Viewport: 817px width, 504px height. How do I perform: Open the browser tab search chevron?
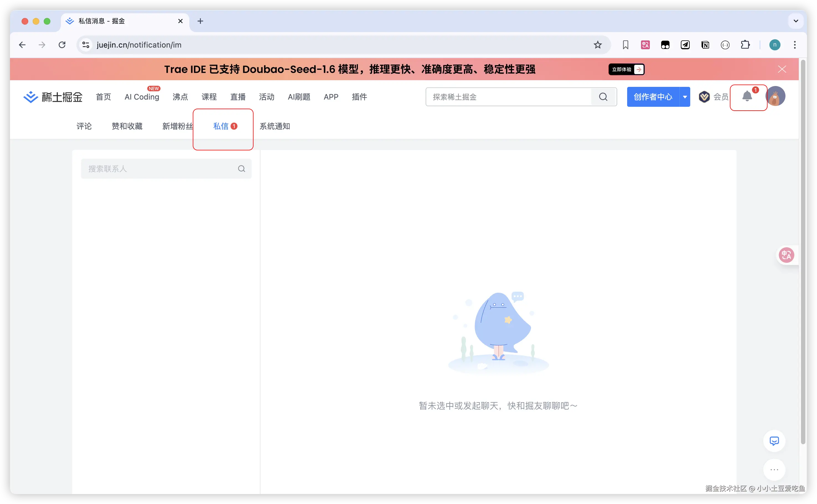pyautogui.click(x=796, y=21)
